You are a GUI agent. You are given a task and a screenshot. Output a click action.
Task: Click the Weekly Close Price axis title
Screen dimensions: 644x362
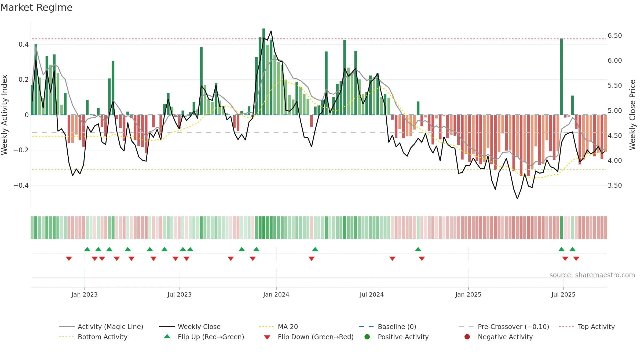[632, 115]
